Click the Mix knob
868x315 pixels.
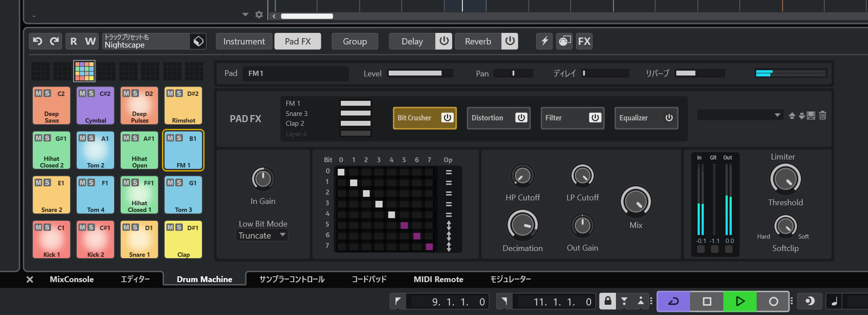(636, 202)
